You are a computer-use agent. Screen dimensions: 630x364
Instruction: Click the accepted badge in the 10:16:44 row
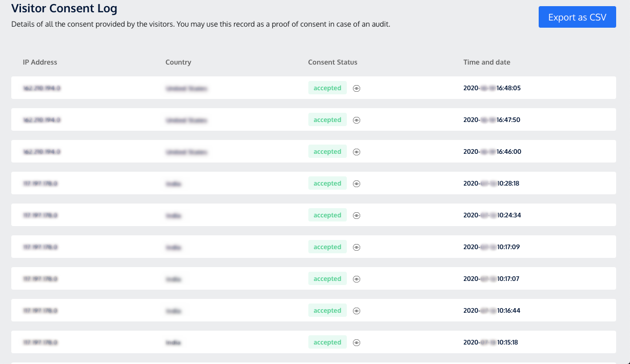(x=327, y=310)
